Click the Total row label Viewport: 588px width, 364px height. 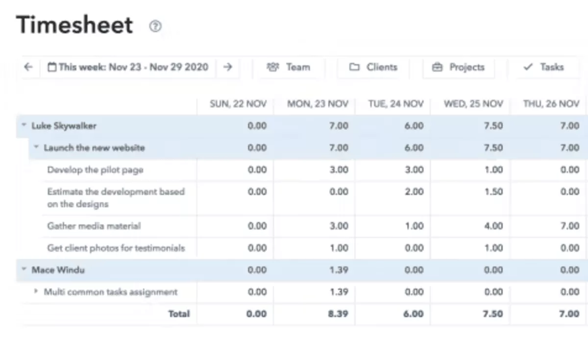point(179,314)
